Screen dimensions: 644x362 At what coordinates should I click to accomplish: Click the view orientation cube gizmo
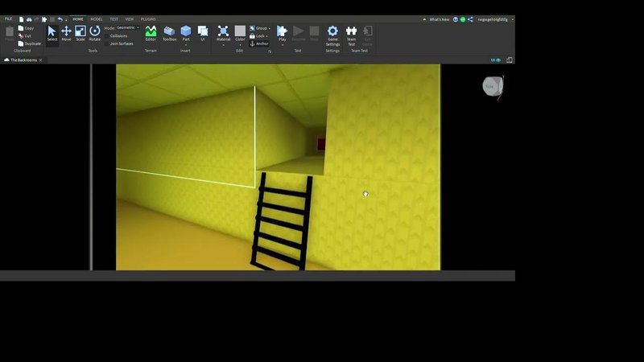[493, 86]
